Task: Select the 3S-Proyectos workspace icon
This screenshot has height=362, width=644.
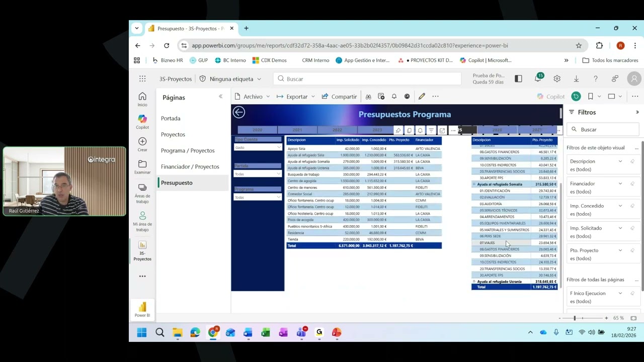Action: click(x=142, y=250)
